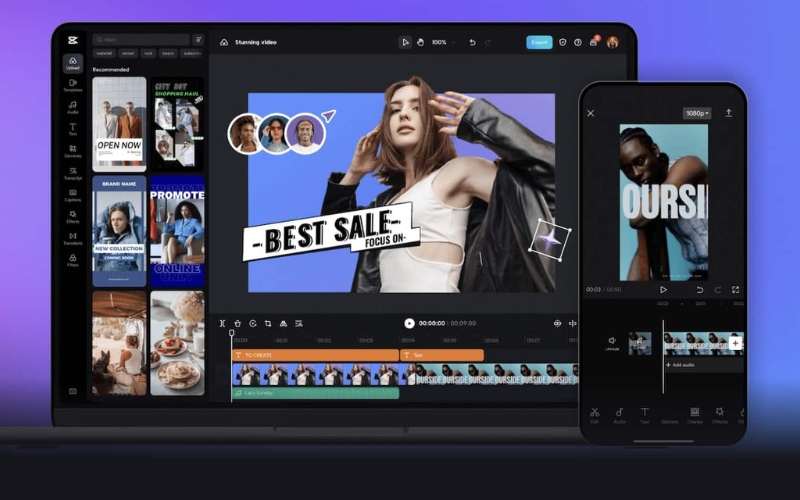
Task: Select the sparkle sticker on canvas
Action: coord(549,239)
